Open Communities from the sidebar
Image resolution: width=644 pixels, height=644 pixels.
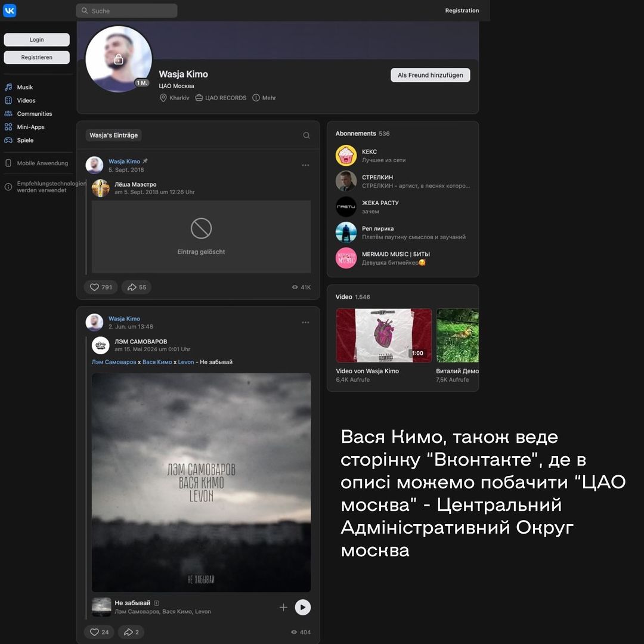click(x=34, y=113)
